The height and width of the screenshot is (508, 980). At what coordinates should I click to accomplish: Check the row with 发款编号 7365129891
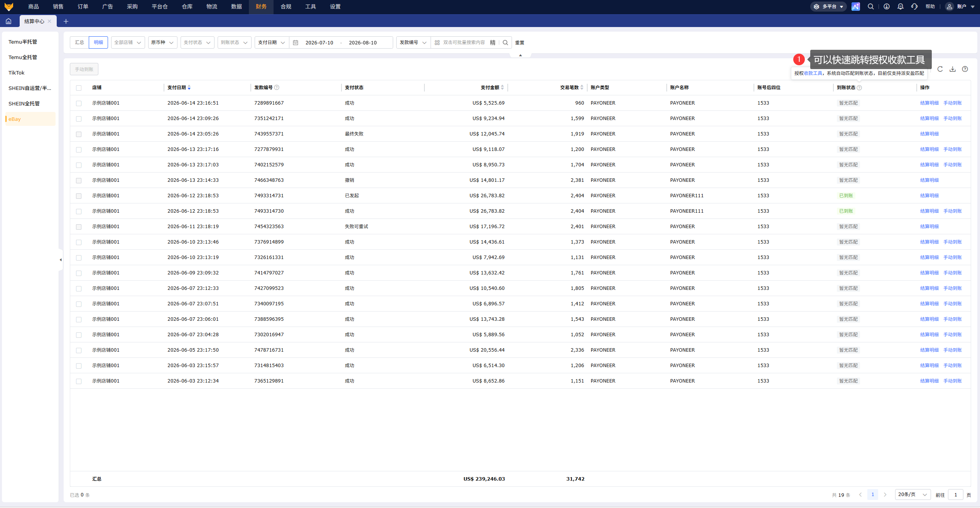click(79, 381)
